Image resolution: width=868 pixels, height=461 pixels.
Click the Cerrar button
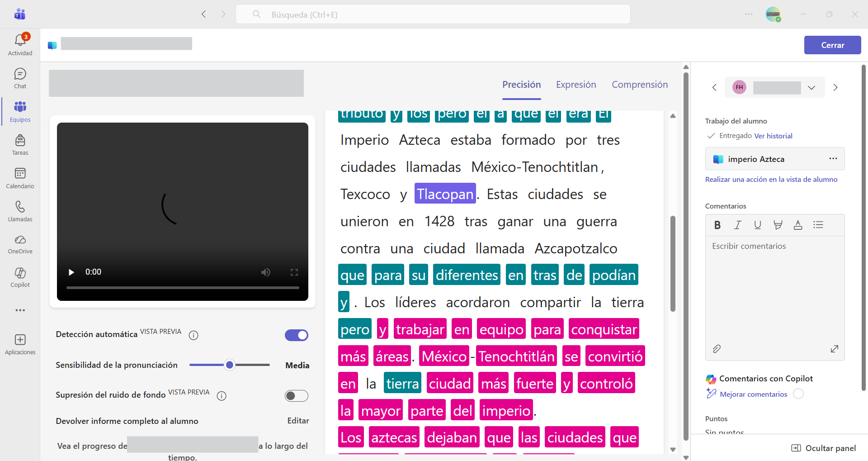pyautogui.click(x=832, y=45)
